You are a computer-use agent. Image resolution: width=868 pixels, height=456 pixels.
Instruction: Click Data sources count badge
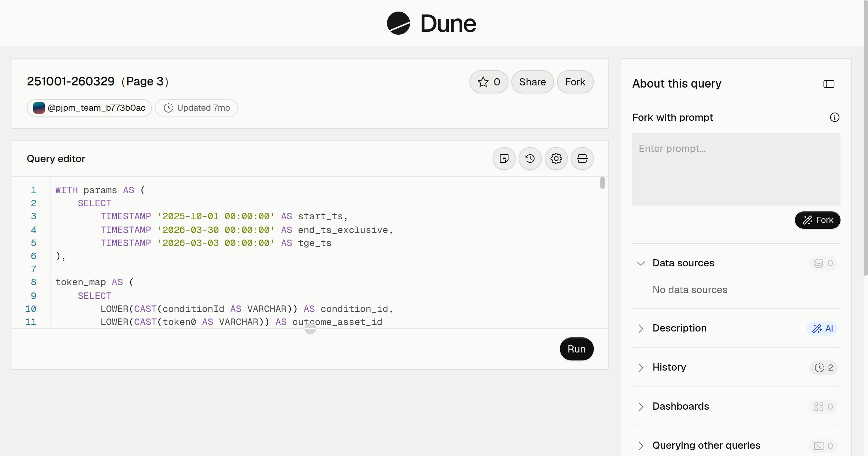(x=824, y=263)
